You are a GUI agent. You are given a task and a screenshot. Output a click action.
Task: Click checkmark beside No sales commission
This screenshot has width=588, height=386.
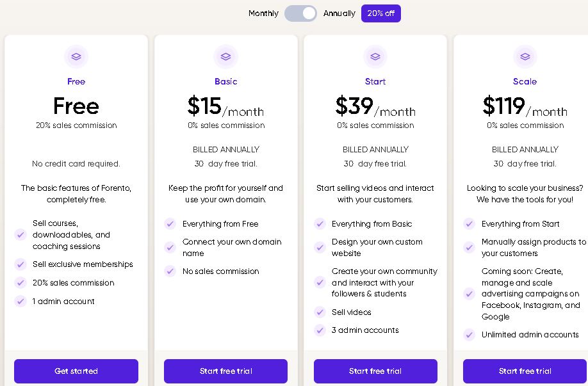click(170, 271)
